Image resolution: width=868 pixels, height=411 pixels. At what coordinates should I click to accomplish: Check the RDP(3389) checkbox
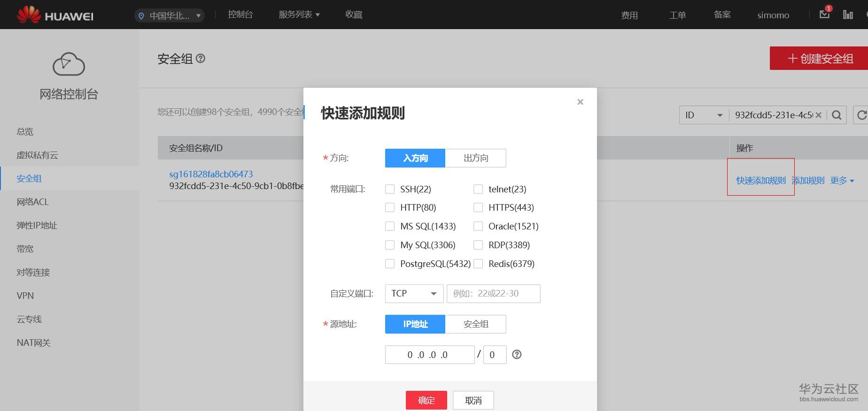(478, 245)
